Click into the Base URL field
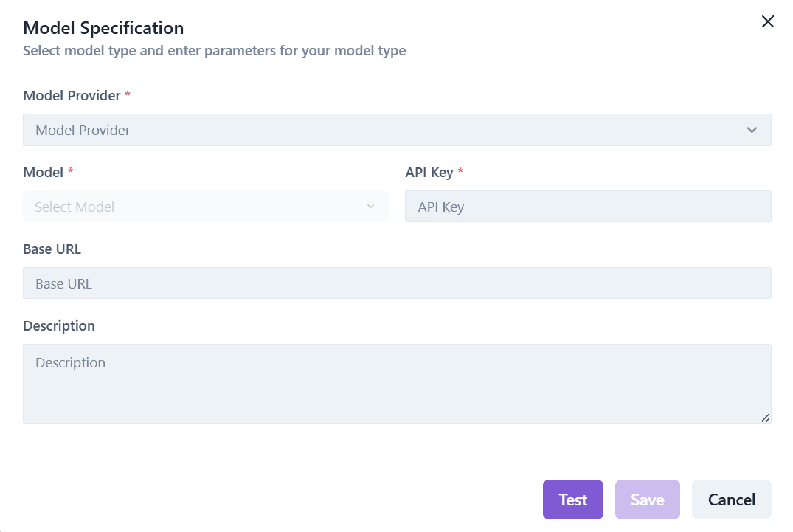This screenshot has height=532, width=793. point(397,283)
